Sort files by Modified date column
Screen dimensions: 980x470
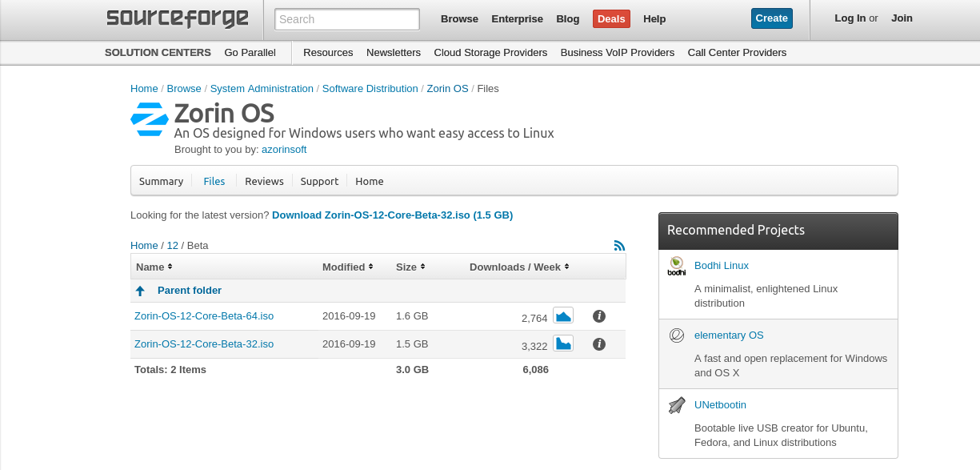pyautogui.click(x=347, y=267)
